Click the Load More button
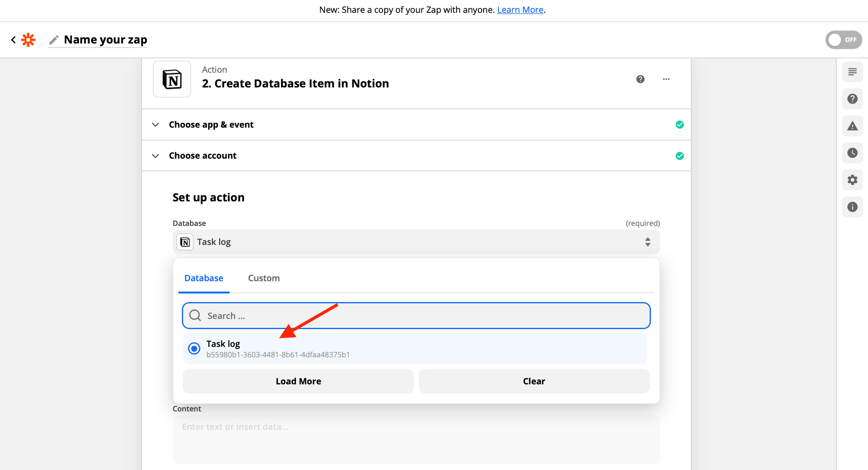This screenshot has height=470, width=868. [x=298, y=382]
